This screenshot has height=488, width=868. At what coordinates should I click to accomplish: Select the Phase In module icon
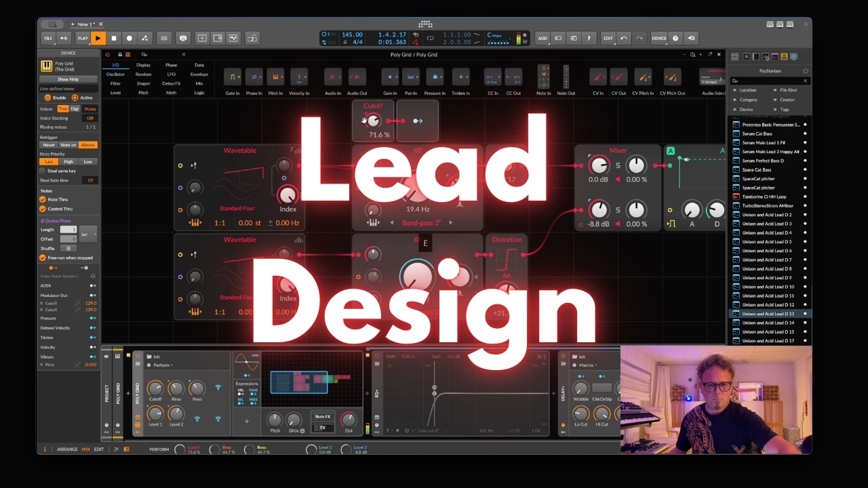click(x=254, y=77)
